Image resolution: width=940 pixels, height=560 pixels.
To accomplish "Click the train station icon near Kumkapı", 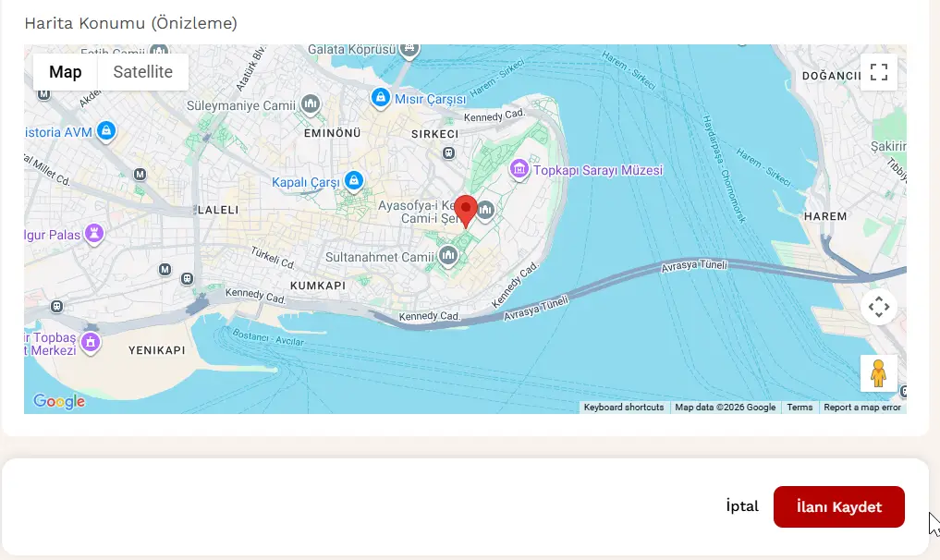I will (187, 279).
